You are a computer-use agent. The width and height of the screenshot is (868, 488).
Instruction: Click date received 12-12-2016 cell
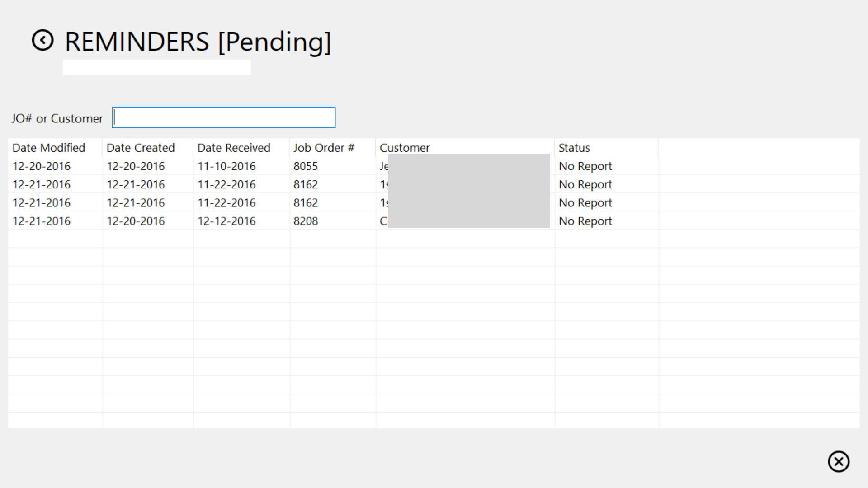coord(226,221)
